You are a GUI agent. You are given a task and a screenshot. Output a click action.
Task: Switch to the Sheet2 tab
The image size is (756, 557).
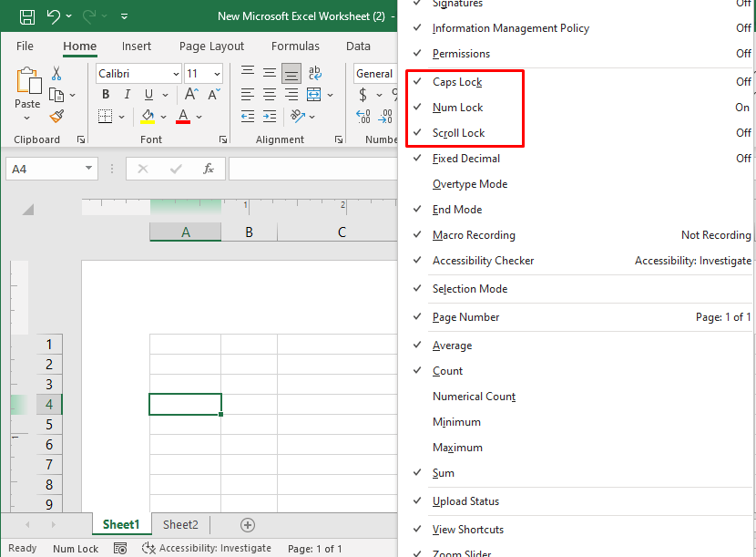(180, 524)
